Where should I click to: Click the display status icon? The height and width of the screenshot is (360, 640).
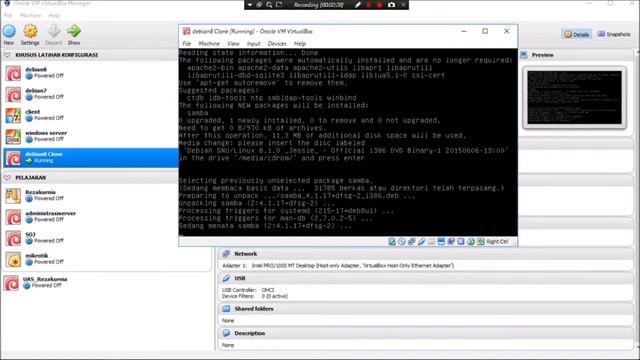tap(441, 242)
